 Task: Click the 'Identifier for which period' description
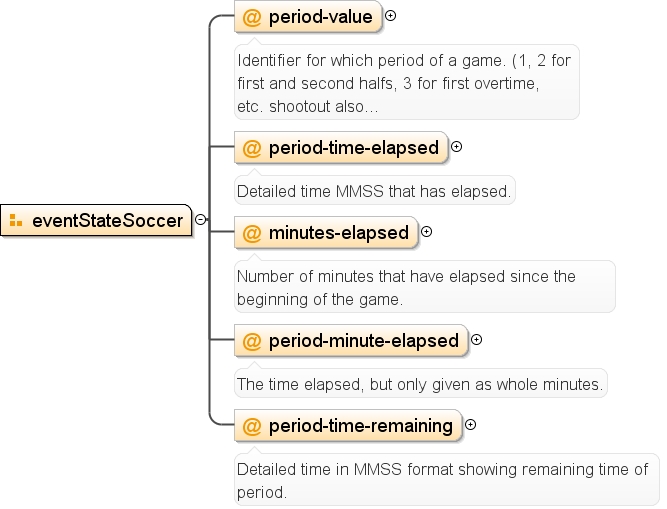407,82
